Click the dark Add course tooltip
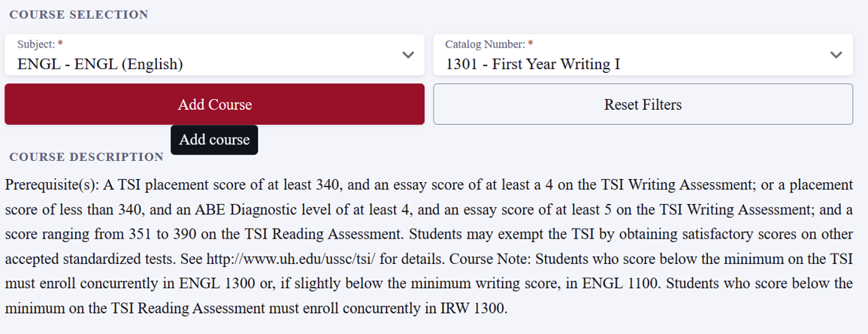The height and width of the screenshot is (334, 868). [x=214, y=140]
